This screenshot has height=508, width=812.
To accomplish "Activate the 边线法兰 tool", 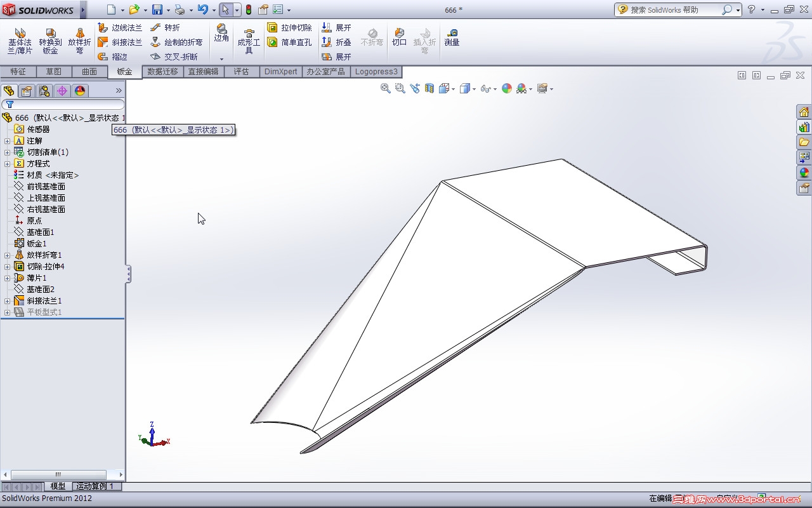I will tap(120, 28).
